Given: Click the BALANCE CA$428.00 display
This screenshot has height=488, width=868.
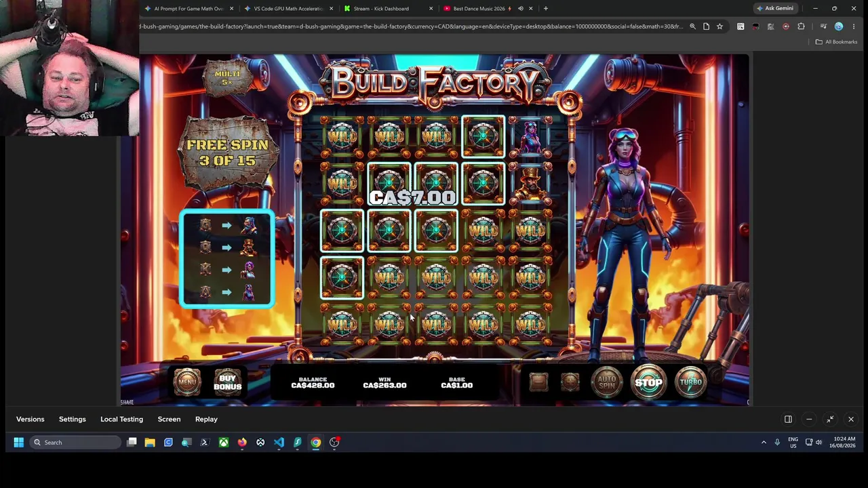Looking at the screenshot, I should pyautogui.click(x=313, y=382).
